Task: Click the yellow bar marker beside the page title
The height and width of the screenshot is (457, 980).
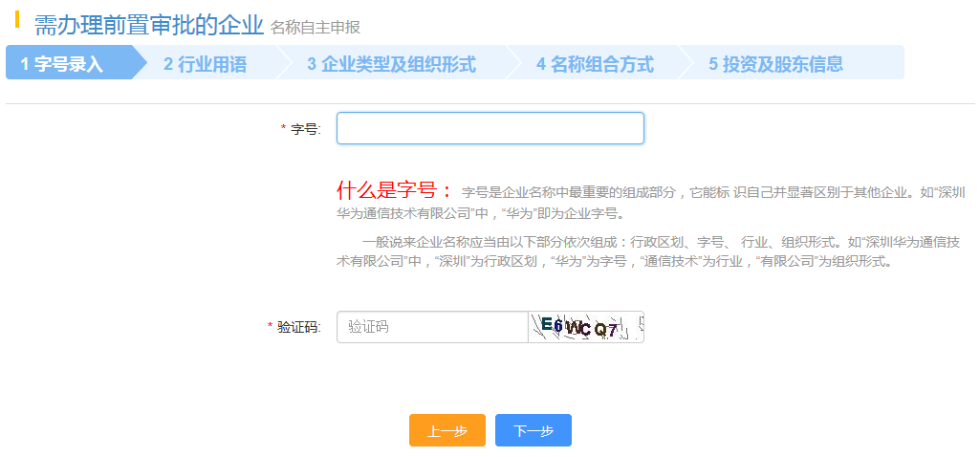Action: coord(17,19)
